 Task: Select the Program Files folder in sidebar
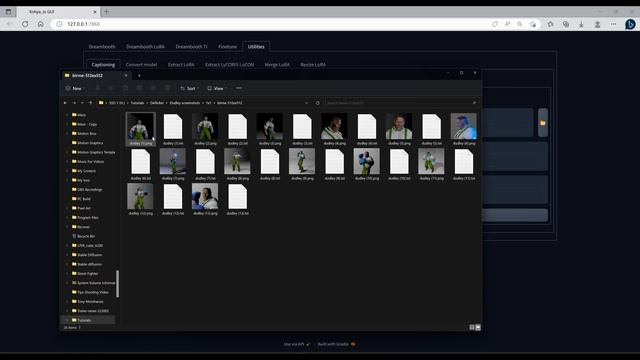[85, 218]
